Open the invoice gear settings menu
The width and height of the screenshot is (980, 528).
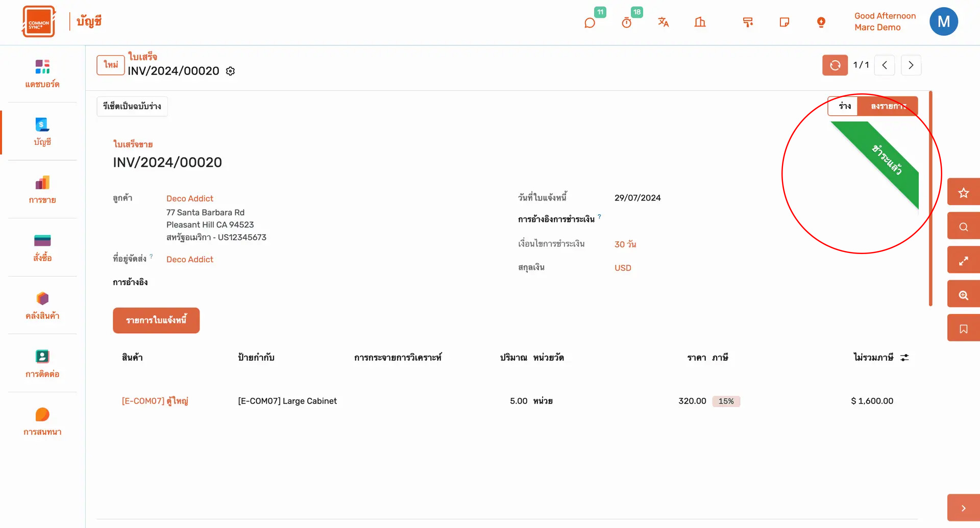coord(231,71)
